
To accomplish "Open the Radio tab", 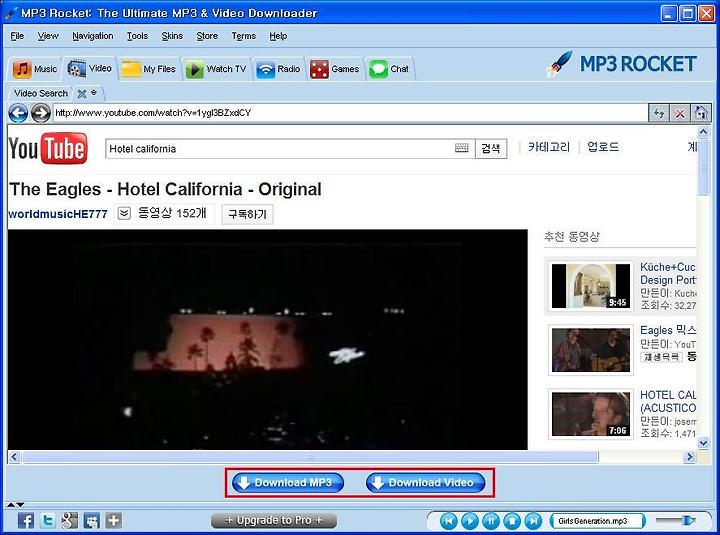I will (x=278, y=69).
